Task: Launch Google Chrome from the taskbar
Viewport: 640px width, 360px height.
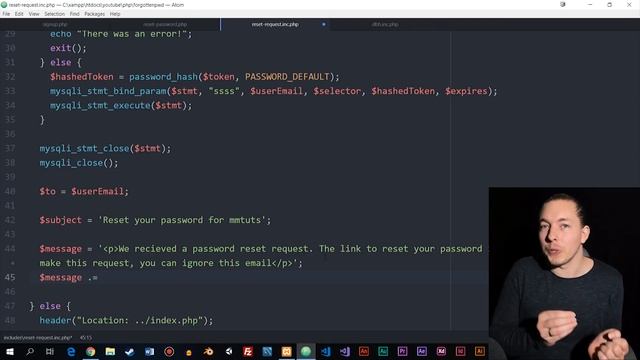Action: [90, 351]
